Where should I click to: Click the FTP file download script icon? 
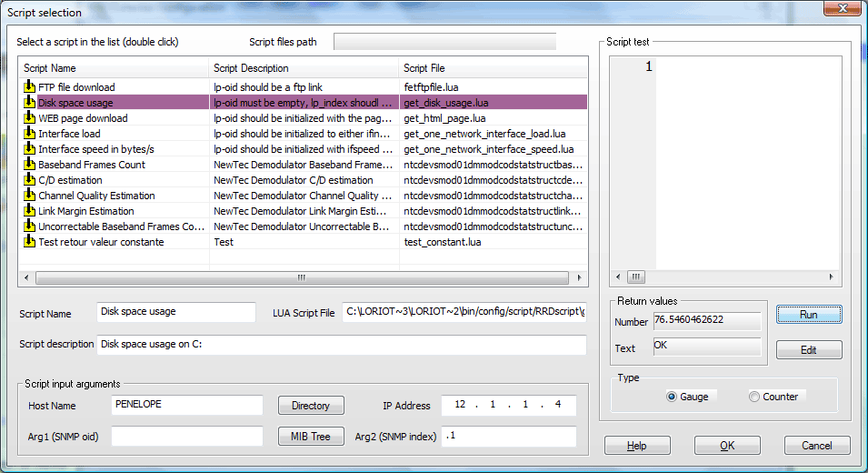(x=29, y=86)
